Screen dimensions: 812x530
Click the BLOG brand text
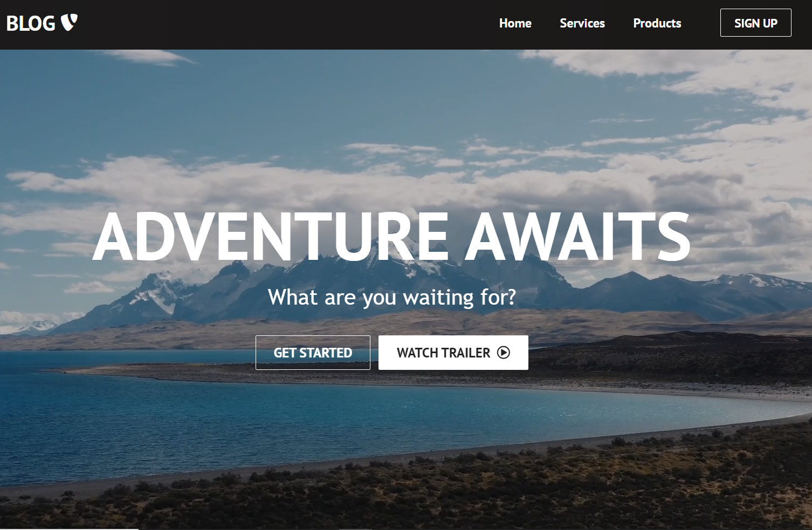tap(31, 23)
